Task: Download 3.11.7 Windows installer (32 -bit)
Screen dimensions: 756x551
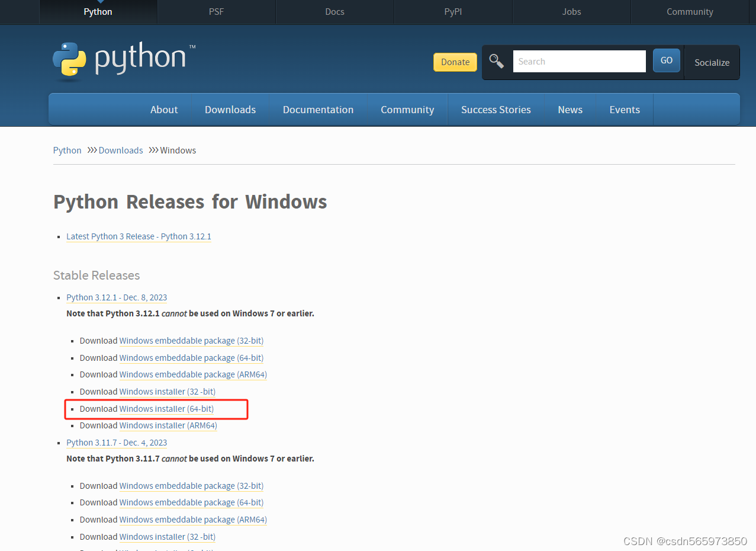Action: (168, 537)
